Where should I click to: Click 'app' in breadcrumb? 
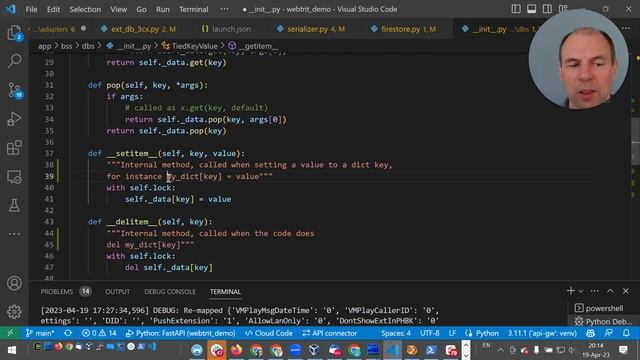pos(44,46)
